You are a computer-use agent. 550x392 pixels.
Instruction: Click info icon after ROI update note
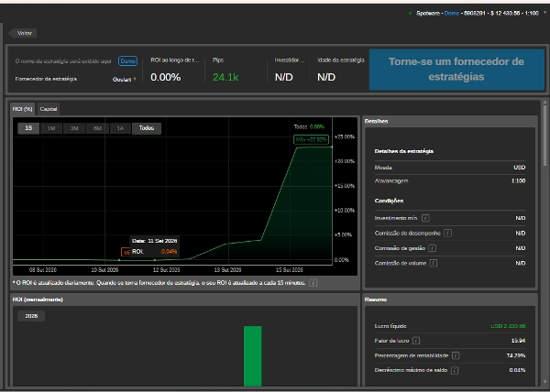[x=313, y=283]
